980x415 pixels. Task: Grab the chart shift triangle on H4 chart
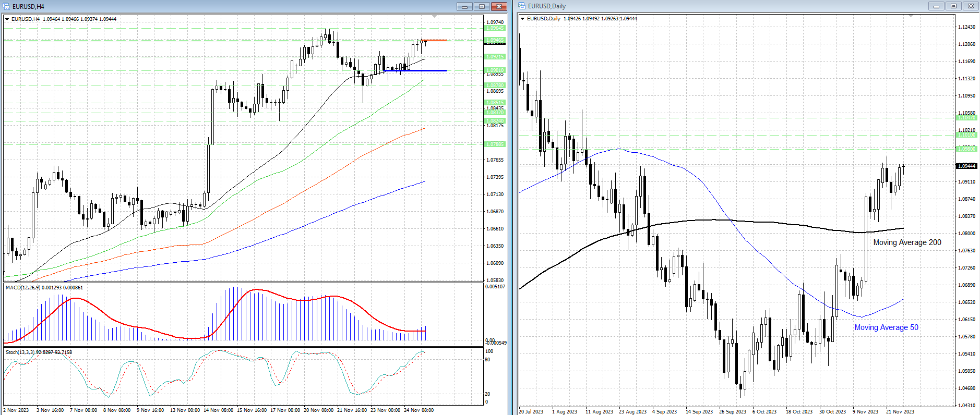(x=435, y=17)
